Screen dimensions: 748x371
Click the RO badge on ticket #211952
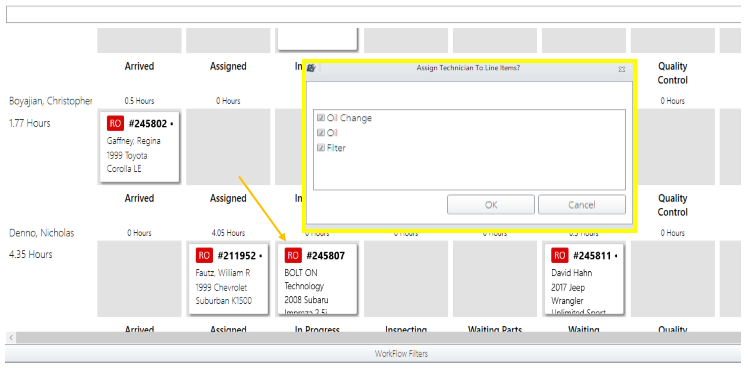(x=204, y=256)
